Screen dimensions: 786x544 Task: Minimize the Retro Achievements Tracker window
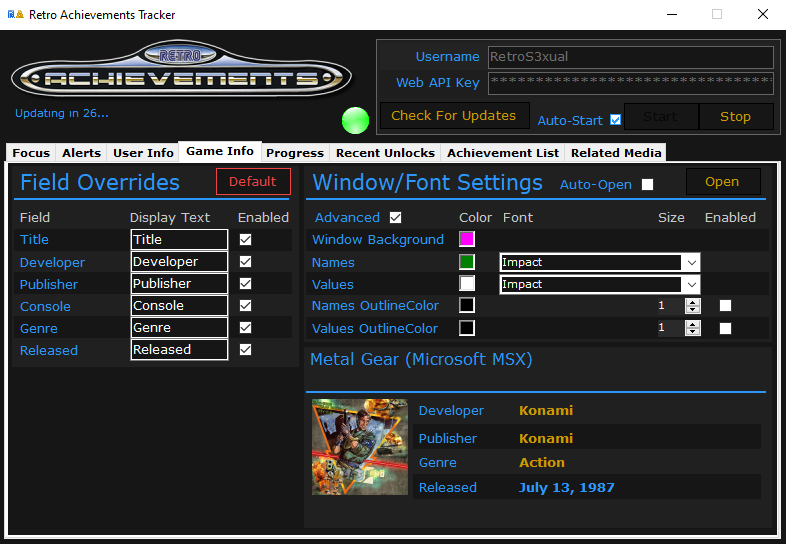coord(672,15)
